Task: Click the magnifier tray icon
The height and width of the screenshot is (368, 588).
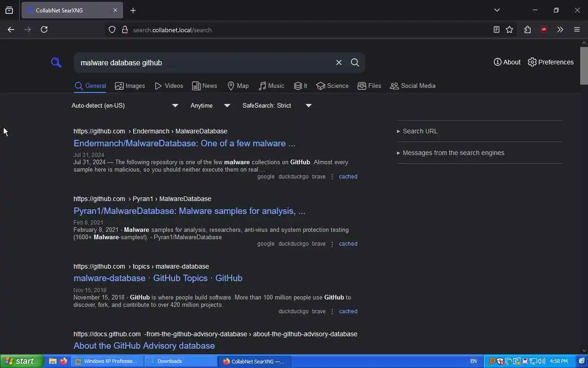Action: point(492,361)
